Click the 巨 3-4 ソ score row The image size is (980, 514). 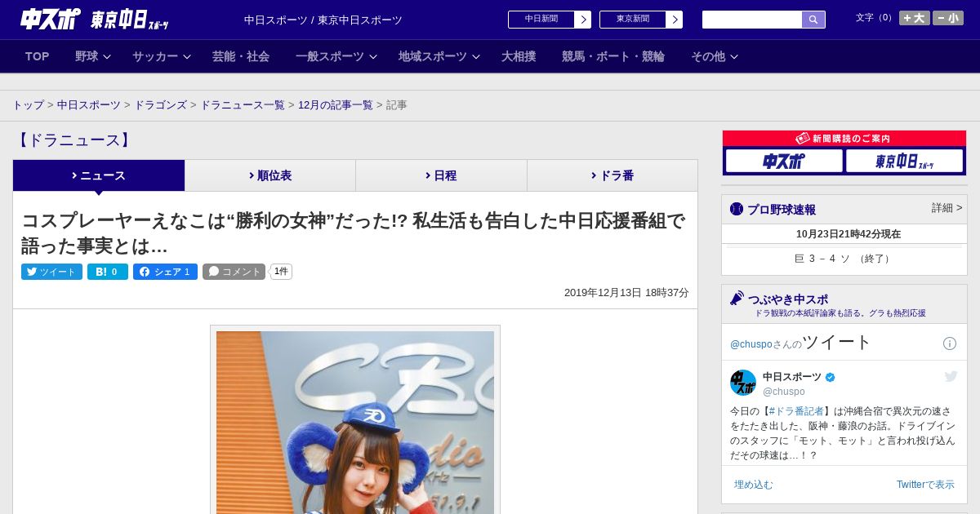[x=844, y=259]
